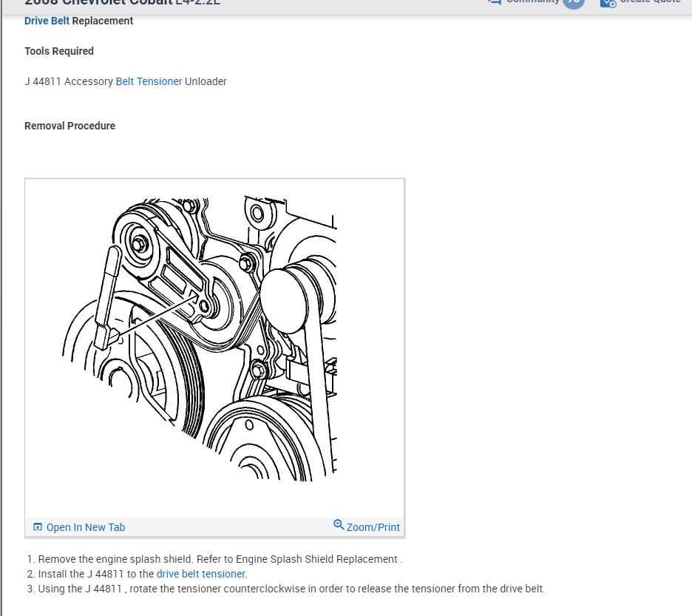Screen dimensions: 692x616
Task: Follow the Belt Tensioner link under Tools Required
Action: [149, 81]
